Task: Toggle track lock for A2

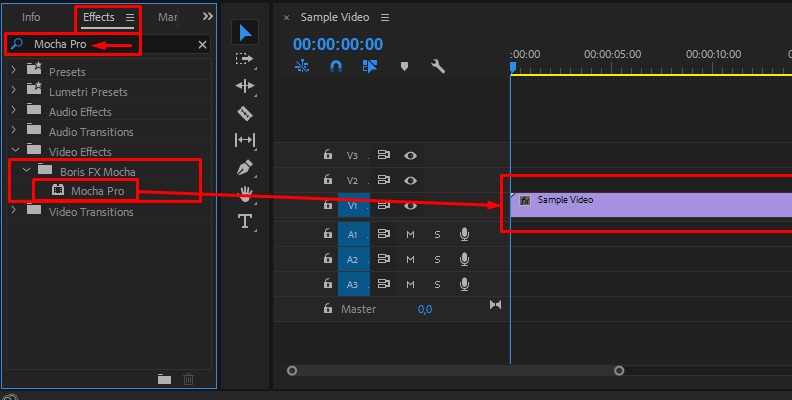Action: coord(328,259)
